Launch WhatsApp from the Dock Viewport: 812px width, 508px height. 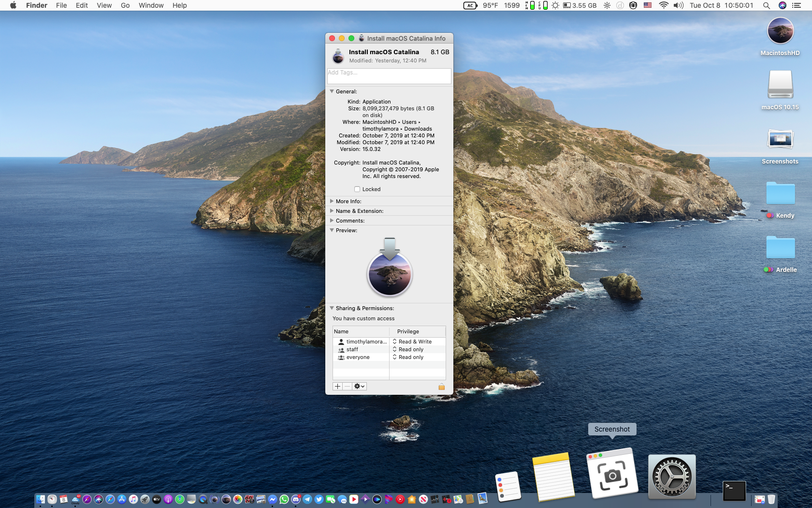click(284, 499)
